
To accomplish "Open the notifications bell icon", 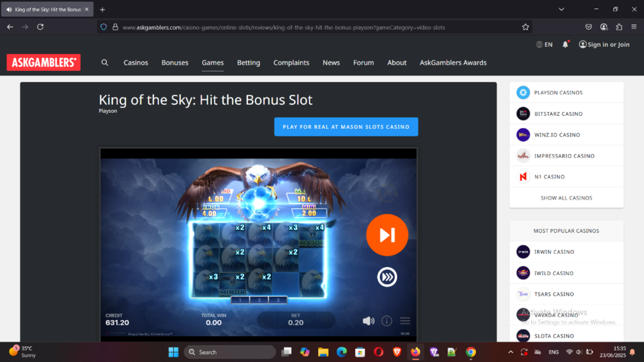I will click(565, 44).
